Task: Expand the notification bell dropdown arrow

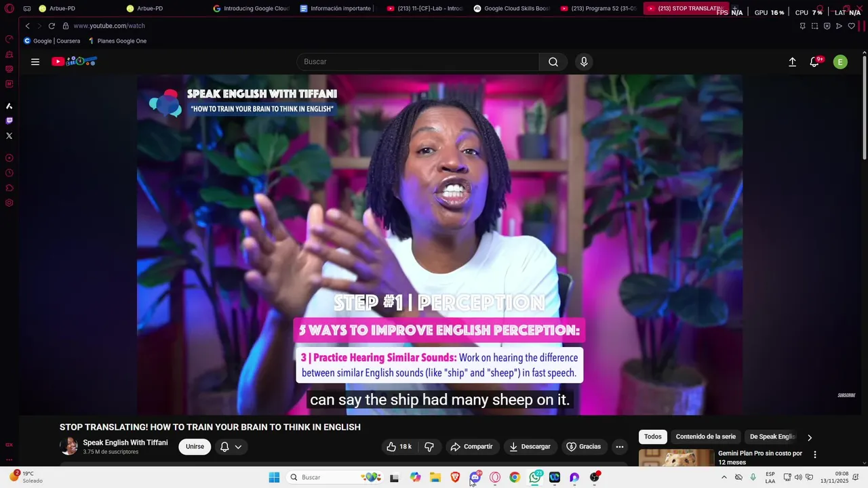Action: (238, 447)
